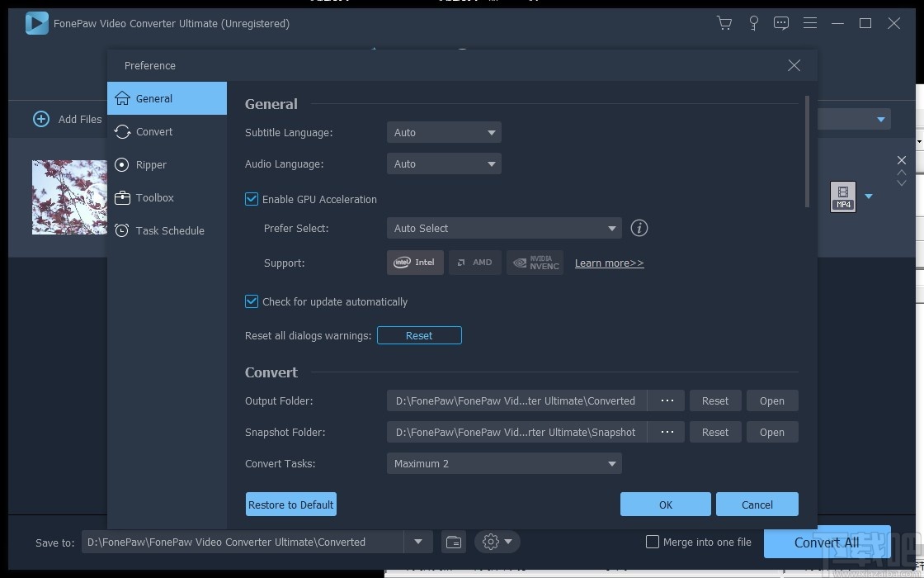Open the Convert Tasks dropdown
This screenshot has height=578, width=924.
coord(504,463)
